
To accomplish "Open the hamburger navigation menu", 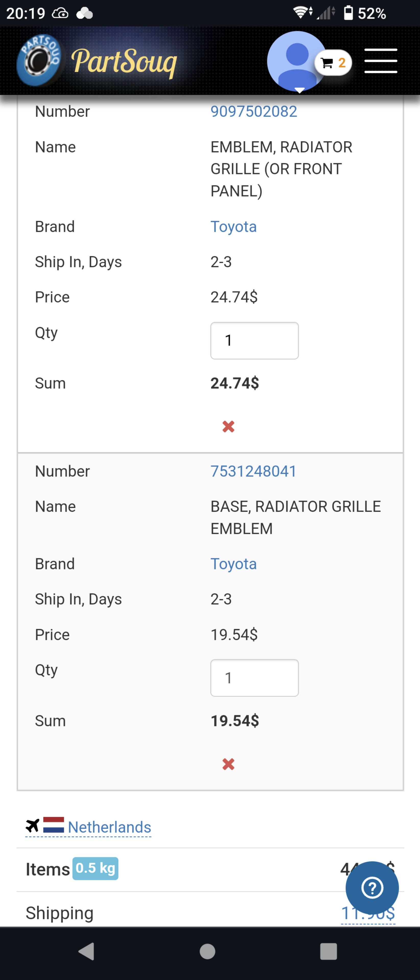I will pos(380,61).
